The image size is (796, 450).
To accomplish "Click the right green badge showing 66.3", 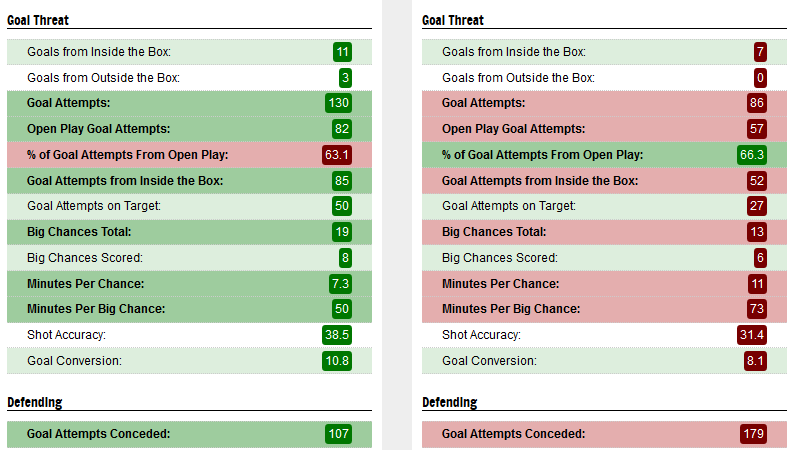I will (752, 155).
